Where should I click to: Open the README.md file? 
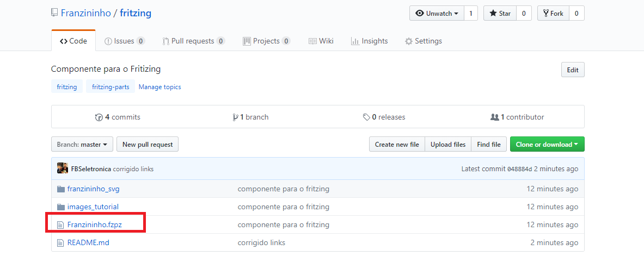click(x=88, y=242)
